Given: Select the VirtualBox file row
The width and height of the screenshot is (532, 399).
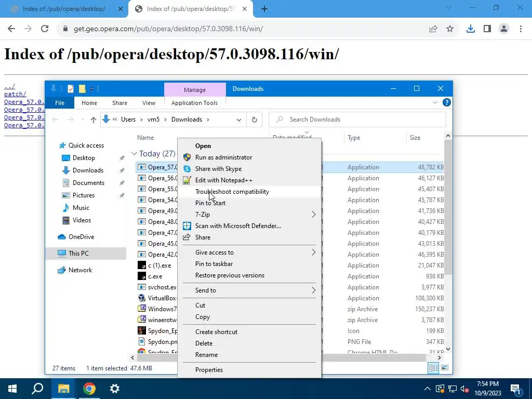Looking at the screenshot, I should 290,298.
